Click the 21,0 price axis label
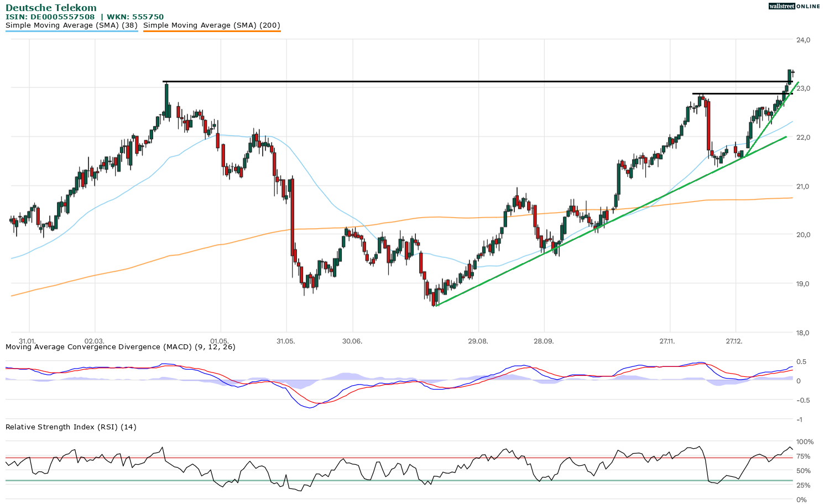Viewport: 824px width, 504px height. point(804,186)
